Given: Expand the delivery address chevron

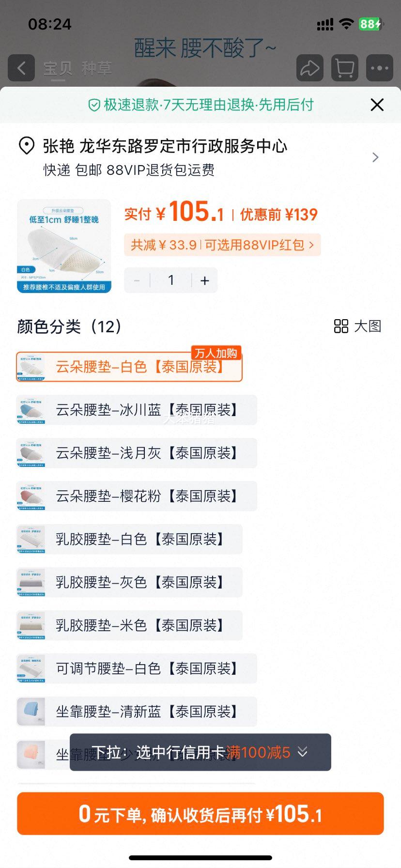Looking at the screenshot, I should [x=375, y=157].
